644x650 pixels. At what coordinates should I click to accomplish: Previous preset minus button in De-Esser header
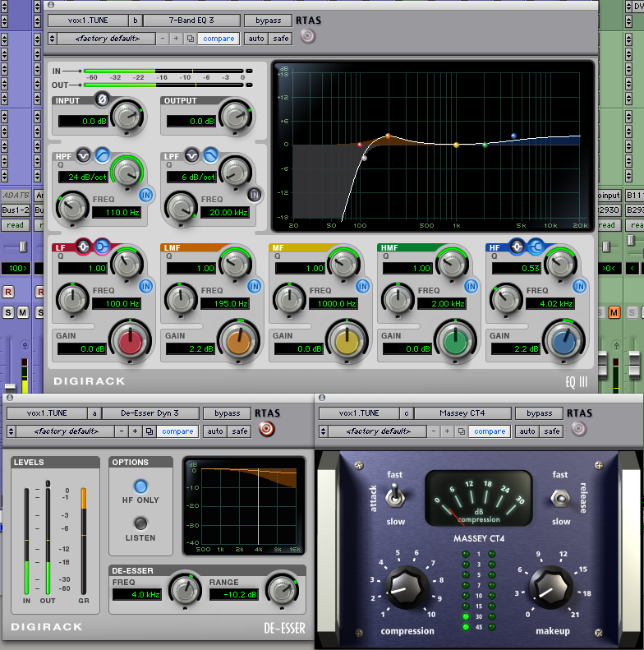click(x=122, y=431)
